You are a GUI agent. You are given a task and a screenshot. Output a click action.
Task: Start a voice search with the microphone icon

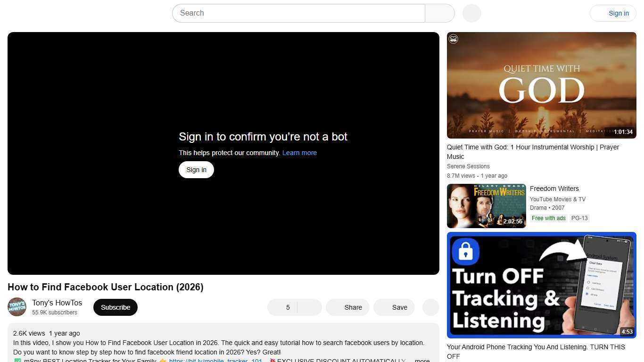click(x=471, y=13)
